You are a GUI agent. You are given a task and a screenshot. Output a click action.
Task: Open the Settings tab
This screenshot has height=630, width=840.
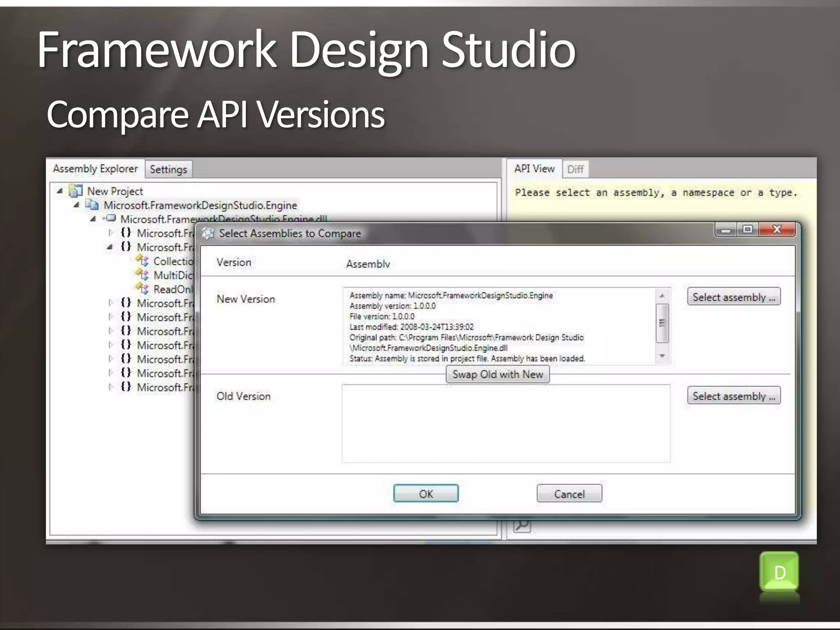168,169
